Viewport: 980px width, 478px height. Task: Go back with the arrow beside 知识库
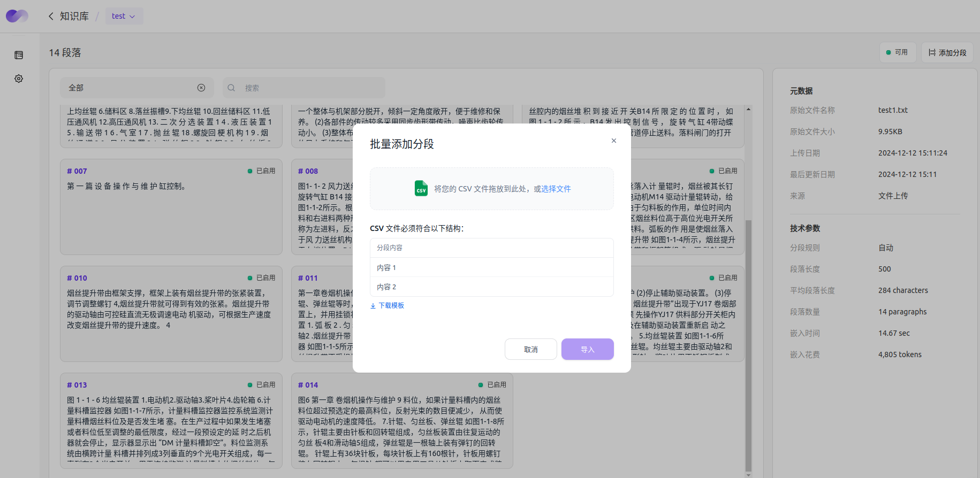click(x=51, y=16)
